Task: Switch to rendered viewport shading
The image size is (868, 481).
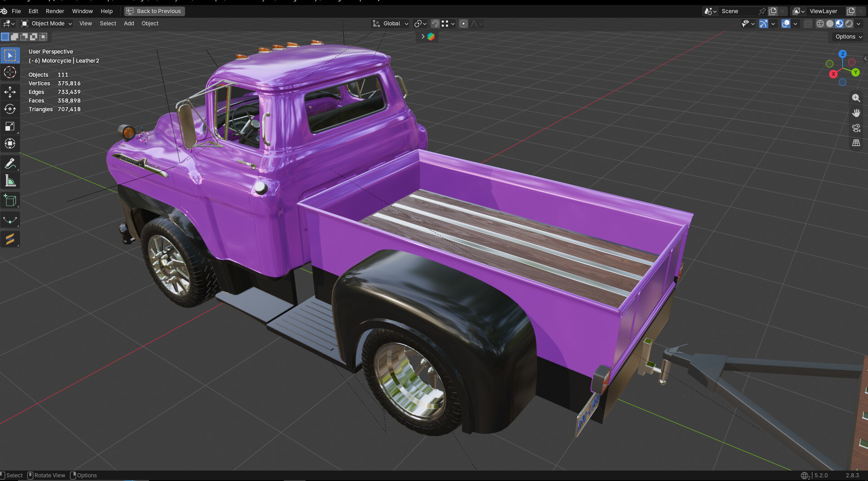Action: click(848, 24)
